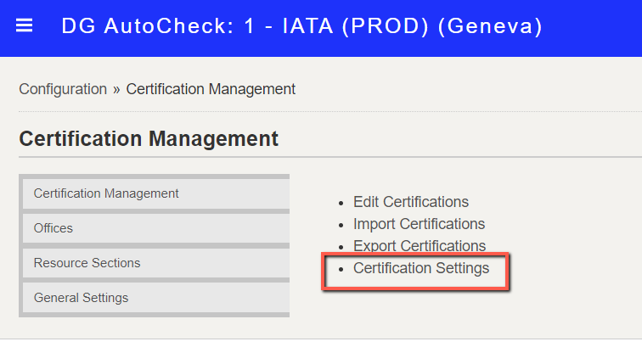Open the highlighted Certification Settings link
642x364 pixels.
(x=421, y=268)
